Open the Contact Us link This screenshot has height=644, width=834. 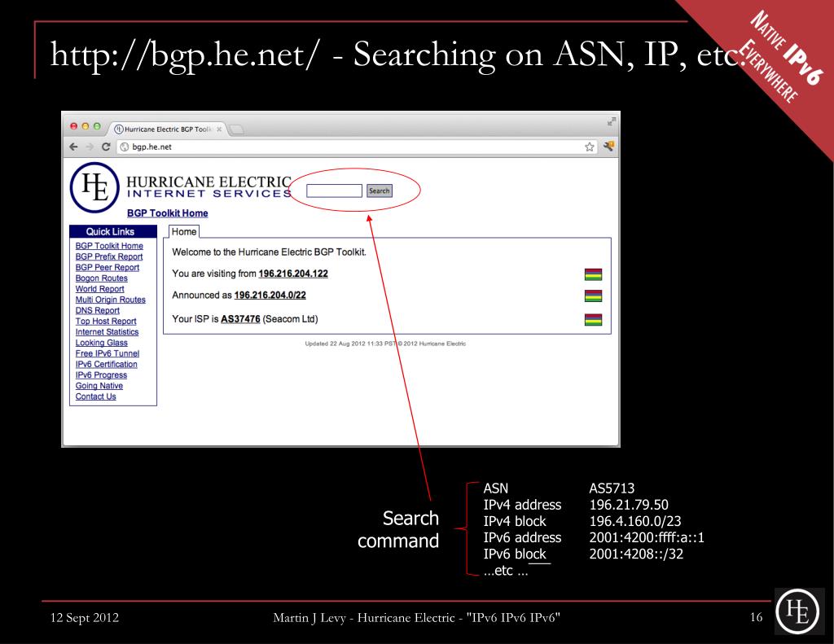[x=95, y=396]
